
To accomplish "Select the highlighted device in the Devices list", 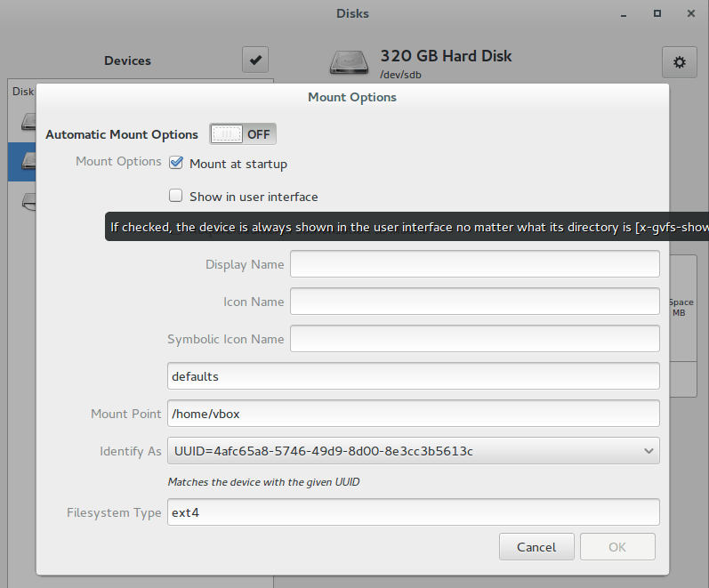I will coord(22,161).
